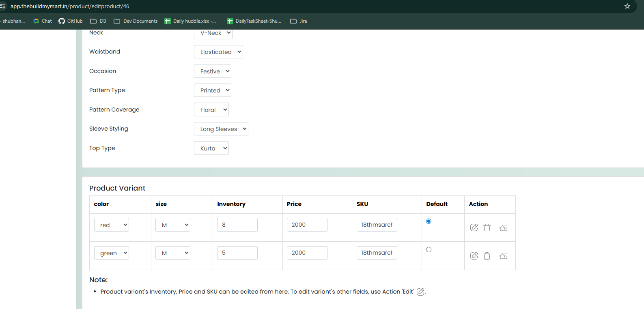This screenshot has width=644, height=309.
Task: Open the GitHub bookmark
Action: tap(71, 21)
